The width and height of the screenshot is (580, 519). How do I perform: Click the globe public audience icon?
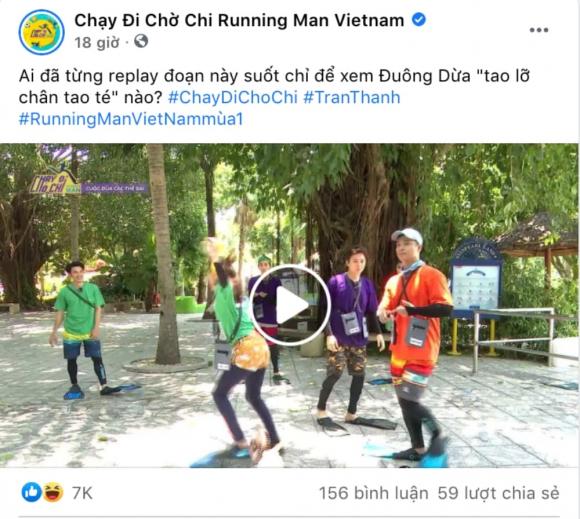pos(141,41)
